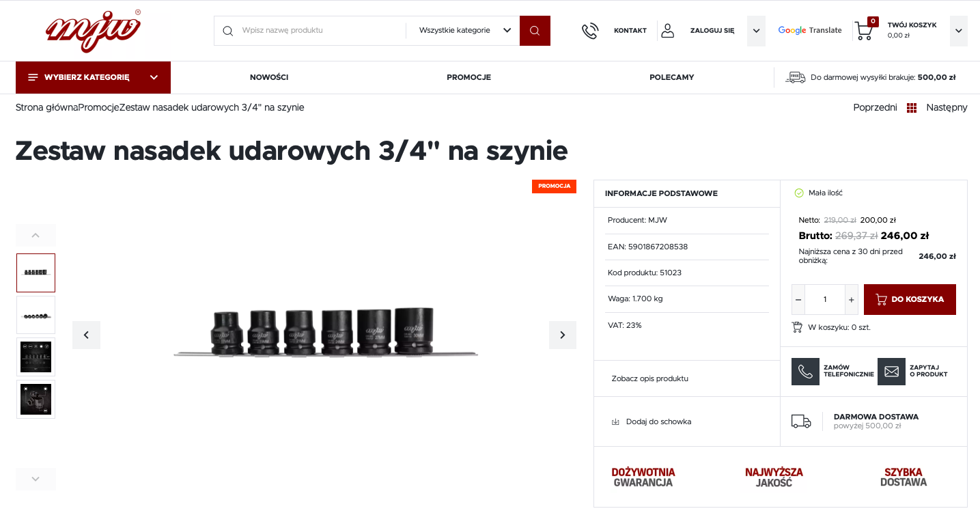Viewport: 980px width, 526px height.
Task: Open the product grid view icon
Action: [912, 108]
